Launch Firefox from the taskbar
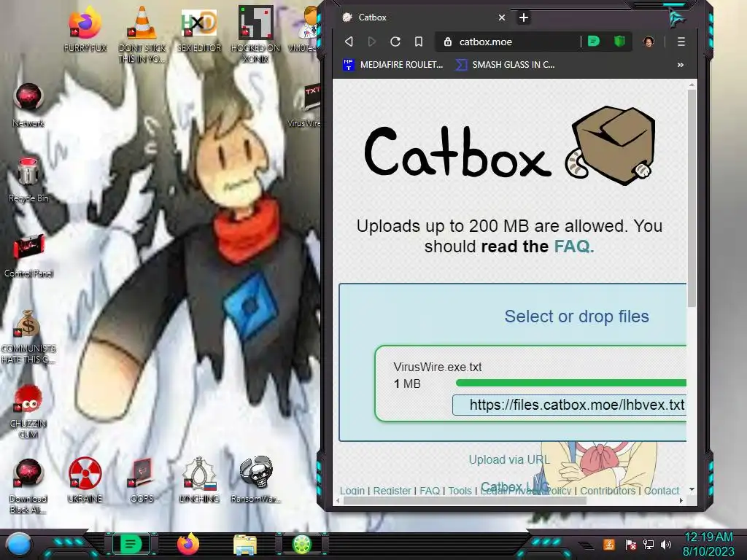 tap(188, 544)
